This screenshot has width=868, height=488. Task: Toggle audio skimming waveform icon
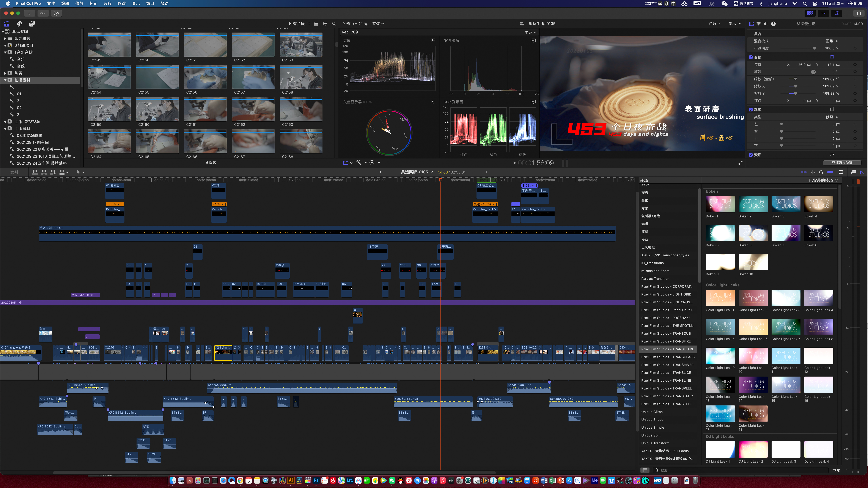pyautogui.click(x=813, y=172)
